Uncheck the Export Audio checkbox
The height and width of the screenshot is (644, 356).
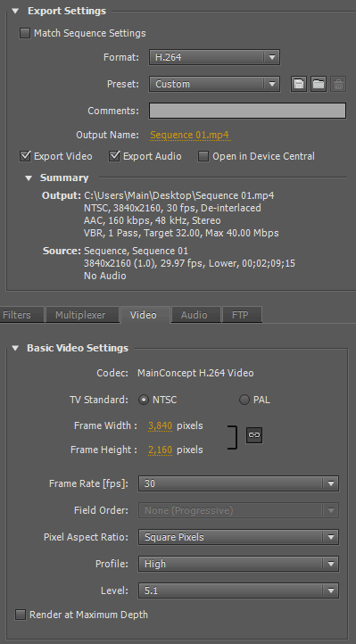(114, 156)
